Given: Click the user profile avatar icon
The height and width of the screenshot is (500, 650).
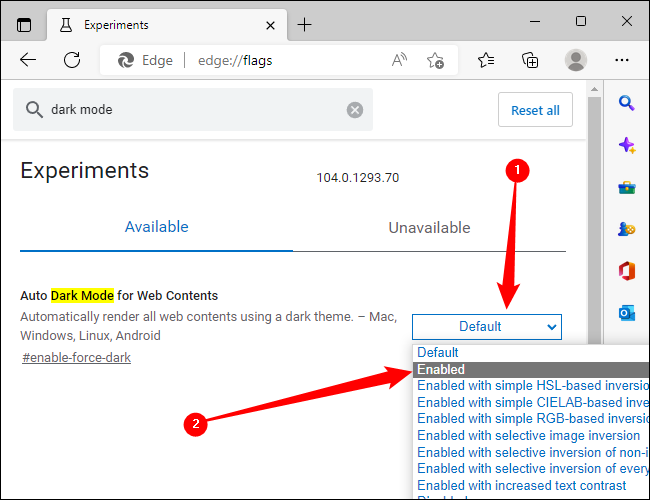Looking at the screenshot, I should click(x=575, y=60).
